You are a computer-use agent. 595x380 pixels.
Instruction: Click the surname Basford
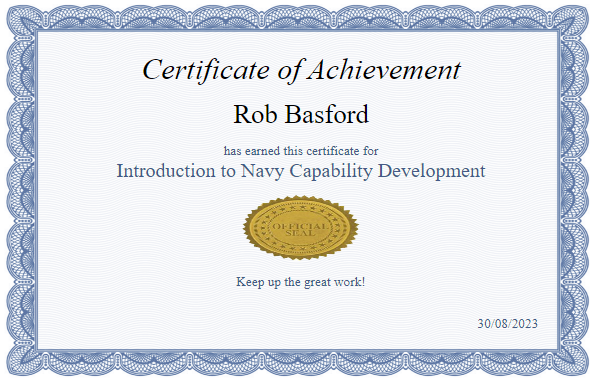327,114
